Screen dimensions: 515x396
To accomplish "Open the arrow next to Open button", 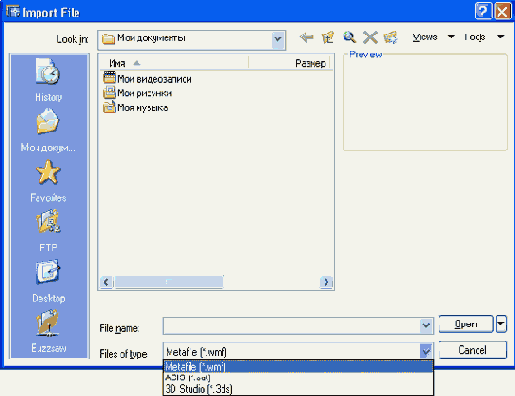I will 501,324.
